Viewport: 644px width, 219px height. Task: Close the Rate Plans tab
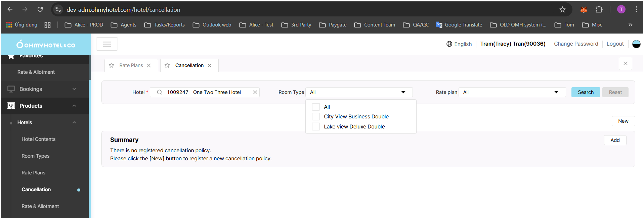pos(149,65)
